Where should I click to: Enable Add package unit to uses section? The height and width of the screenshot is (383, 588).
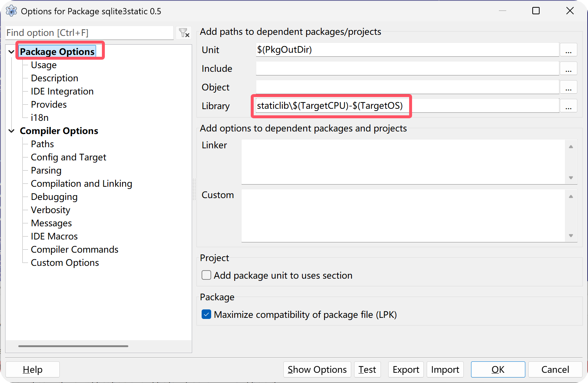pos(207,275)
